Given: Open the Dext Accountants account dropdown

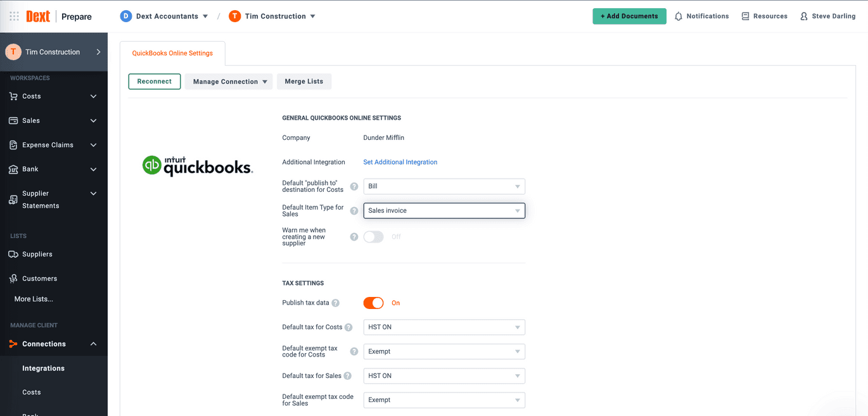Looking at the screenshot, I should point(205,16).
